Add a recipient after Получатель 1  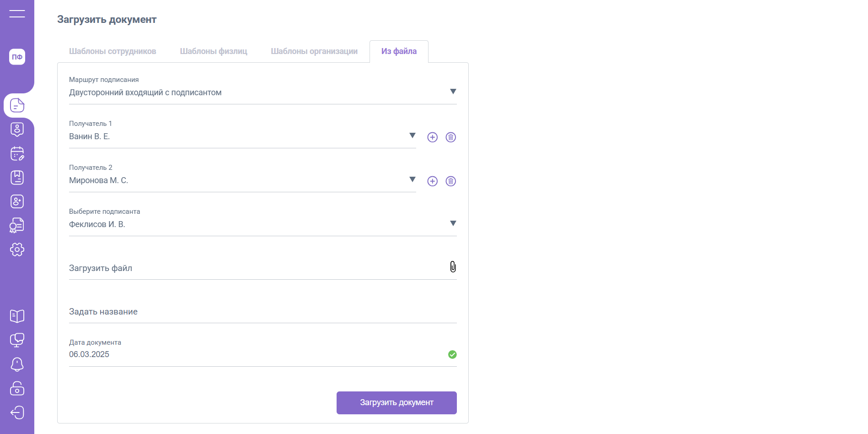(432, 137)
